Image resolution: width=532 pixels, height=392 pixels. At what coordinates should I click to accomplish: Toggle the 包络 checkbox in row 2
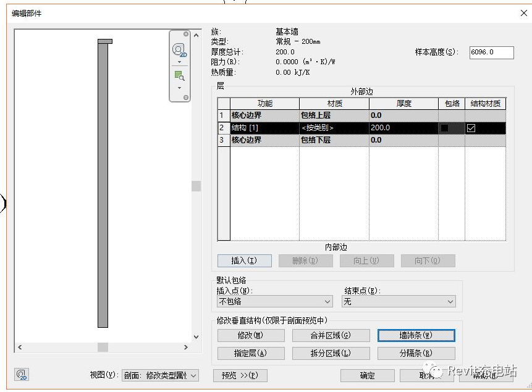click(x=444, y=128)
